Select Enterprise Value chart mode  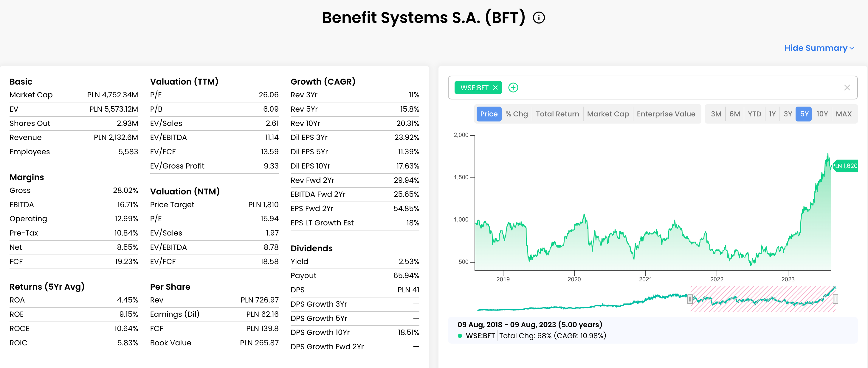coord(666,114)
